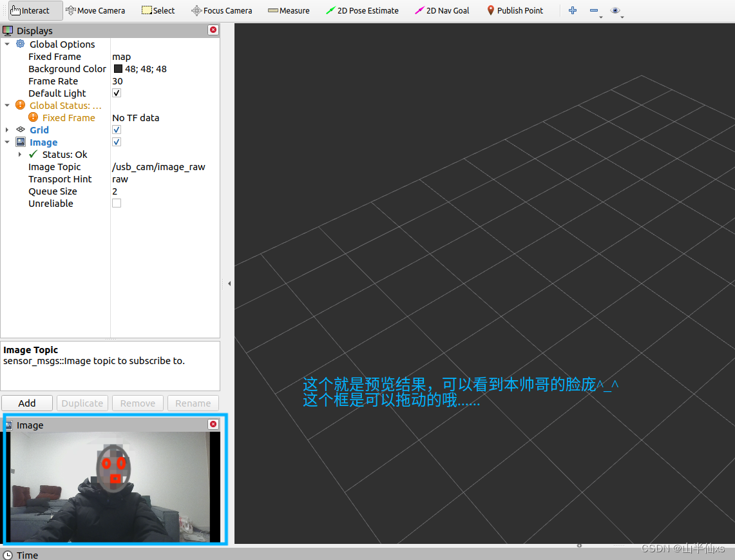Expand the Grid display properties
Viewport: 735px width, 560px height.
(7, 130)
